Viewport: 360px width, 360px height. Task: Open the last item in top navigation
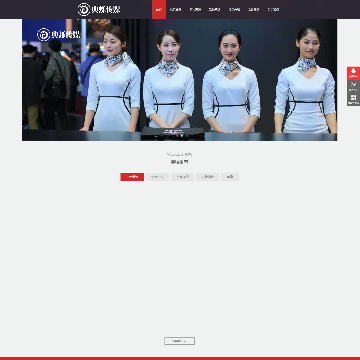[x=273, y=9]
